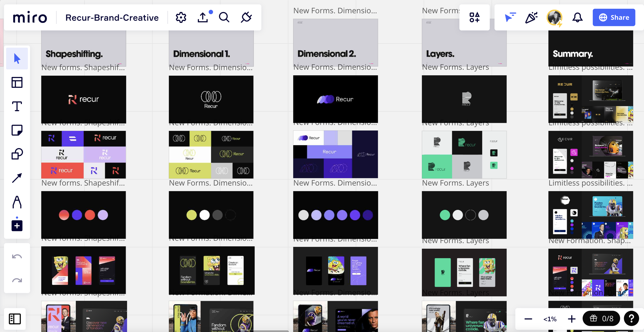Open the Recur-Brand-Creative board title
The image size is (644, 332).
click(x=112, y=18)
